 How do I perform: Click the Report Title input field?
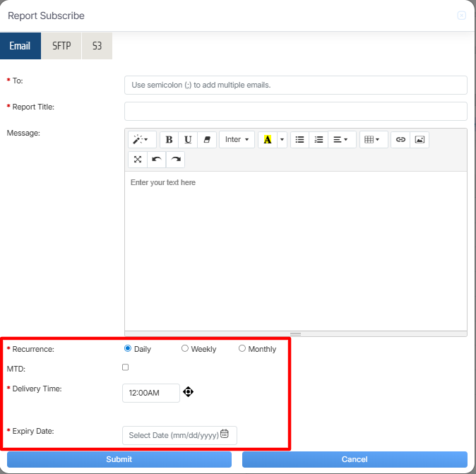[x=295, y=111]
